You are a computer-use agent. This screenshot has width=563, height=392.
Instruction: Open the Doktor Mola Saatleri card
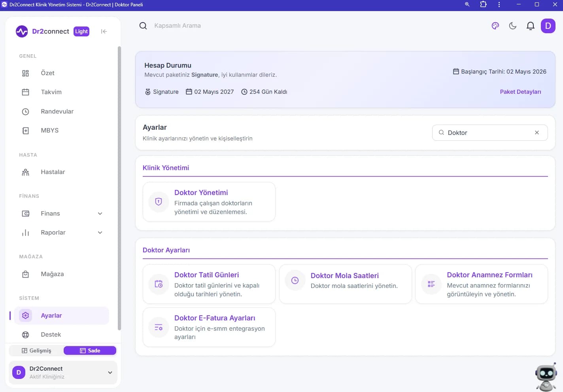point(346,284)
